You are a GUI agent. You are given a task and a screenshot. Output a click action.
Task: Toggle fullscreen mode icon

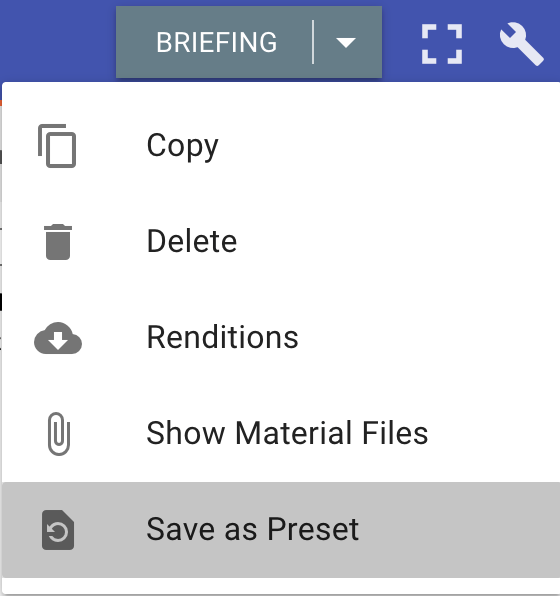[x=442, y=44]
